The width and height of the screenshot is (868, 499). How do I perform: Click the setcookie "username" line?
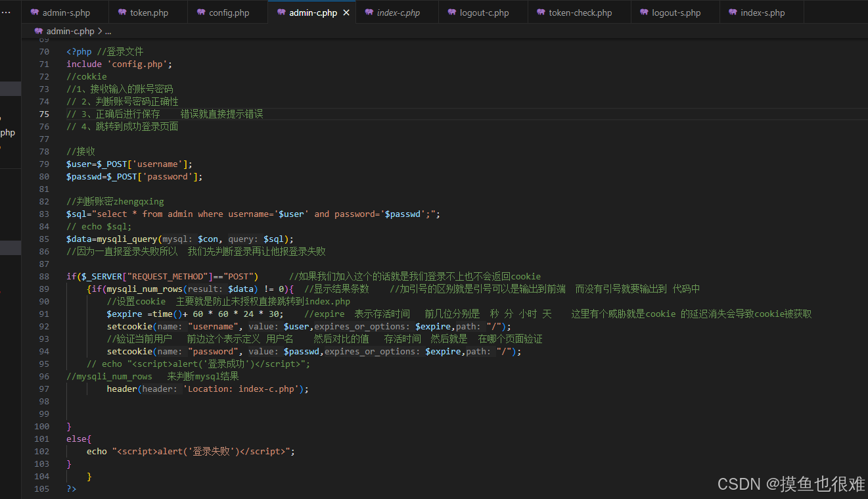[x=309, y=326]
